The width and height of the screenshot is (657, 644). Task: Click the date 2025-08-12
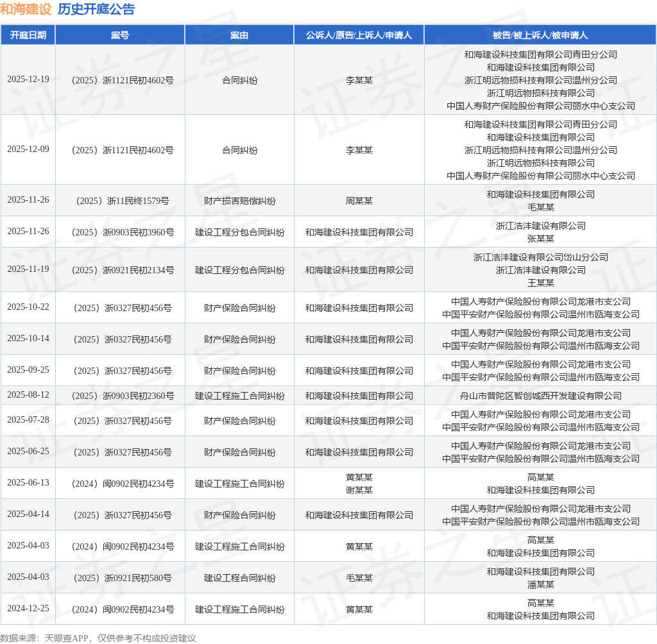click(28, 394)
